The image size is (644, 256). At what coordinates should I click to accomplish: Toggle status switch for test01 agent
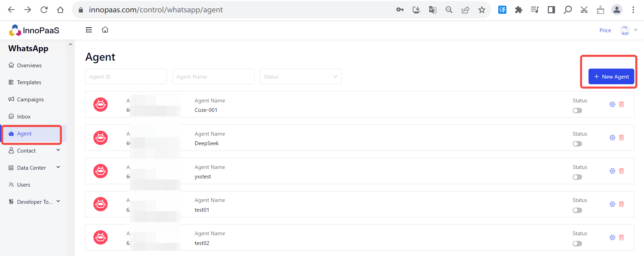(577, 210)
